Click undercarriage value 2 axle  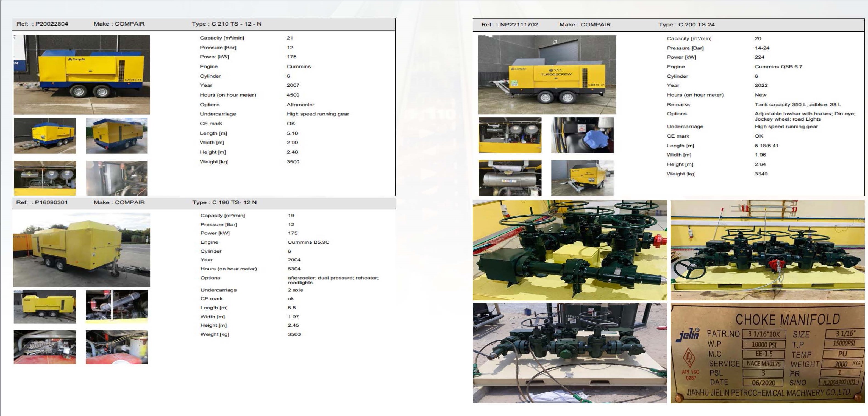(x=295, y=290)
